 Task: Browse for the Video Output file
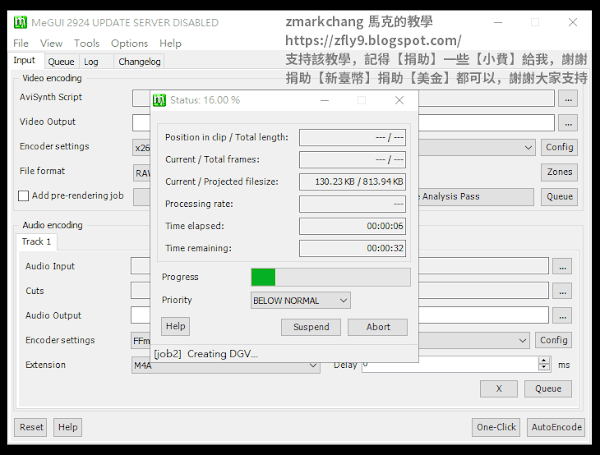pos(568,124)
